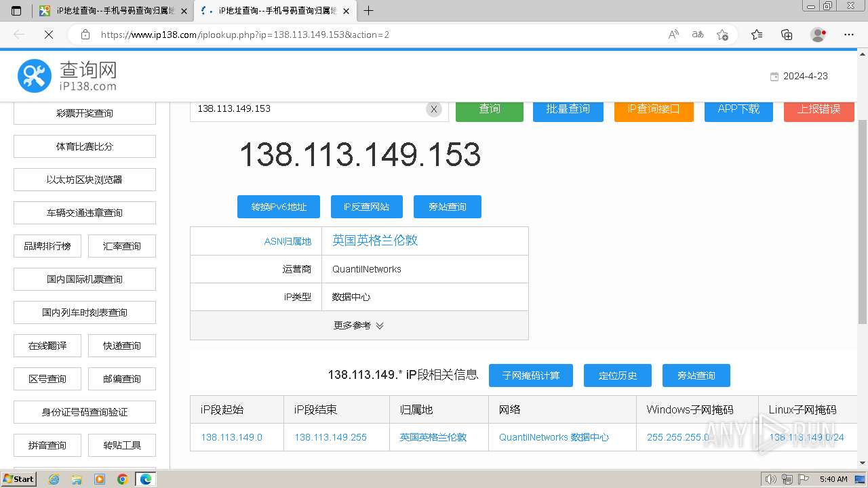The width and height of the screenshot is (868, 488).
Task: Click the 子网掩码计算 button
Action: pyautogui.click(x=531, y=375)
